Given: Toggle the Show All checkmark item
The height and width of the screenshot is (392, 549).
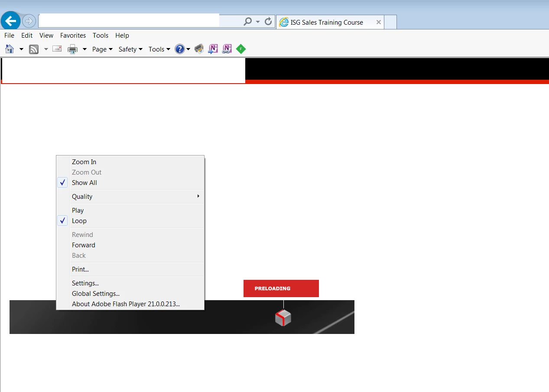Looking at the screenshot, I should [x=130, y=183].
